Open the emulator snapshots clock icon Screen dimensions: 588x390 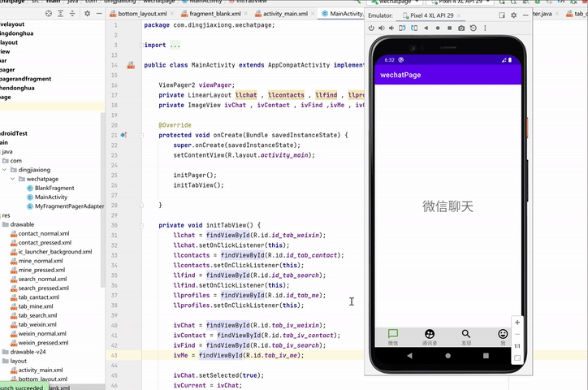click(x=473, y=28)
